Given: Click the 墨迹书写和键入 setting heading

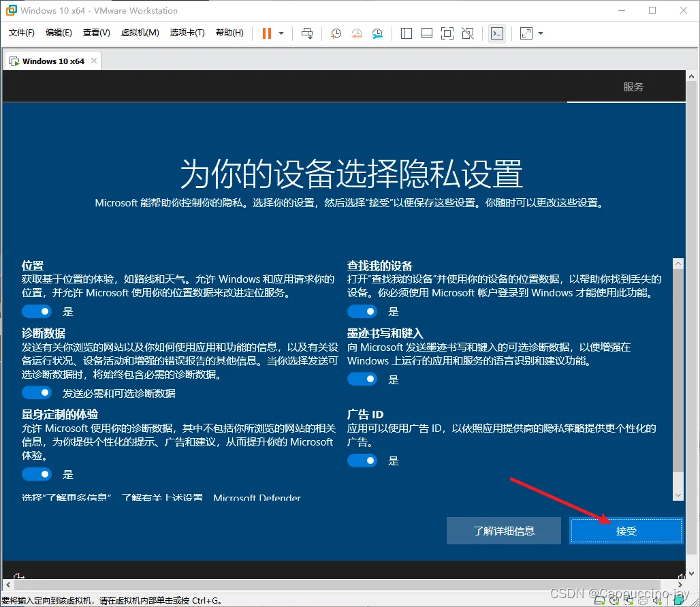Looking at the screenshot, I should click(x=385, y=333).
